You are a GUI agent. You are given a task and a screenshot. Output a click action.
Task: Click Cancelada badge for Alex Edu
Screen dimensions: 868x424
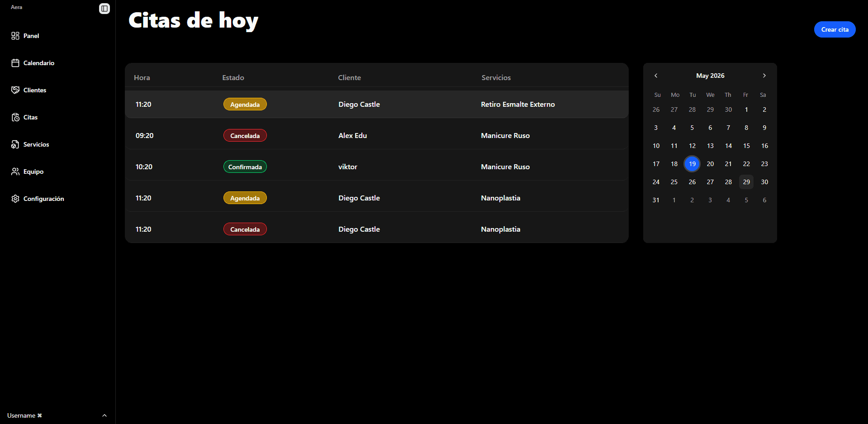245,136
